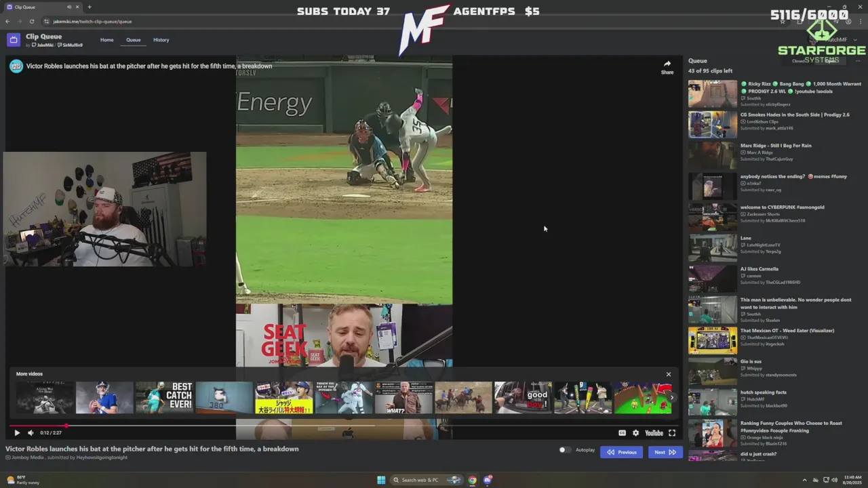Click 'Marc Ridge - Still I Beg For Rain'
The width and height of the screenshot is (868, 488).
tap(776, 146)
